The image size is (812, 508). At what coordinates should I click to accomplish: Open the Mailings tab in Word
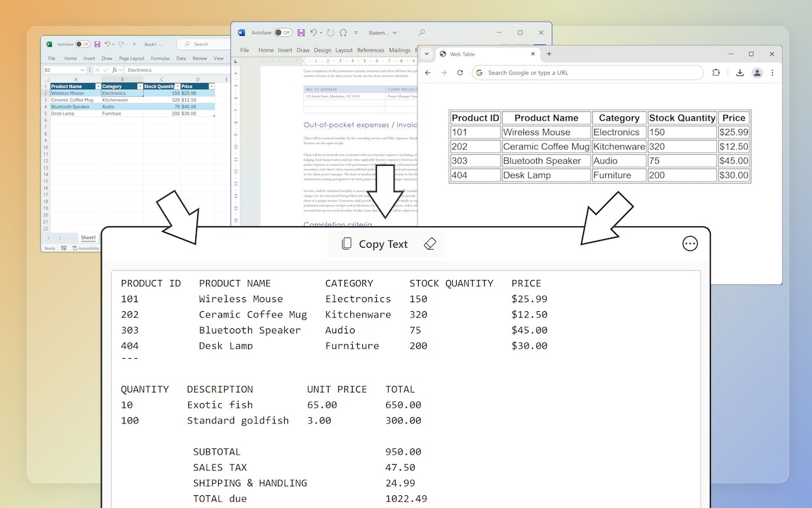[x=400, y=50]
